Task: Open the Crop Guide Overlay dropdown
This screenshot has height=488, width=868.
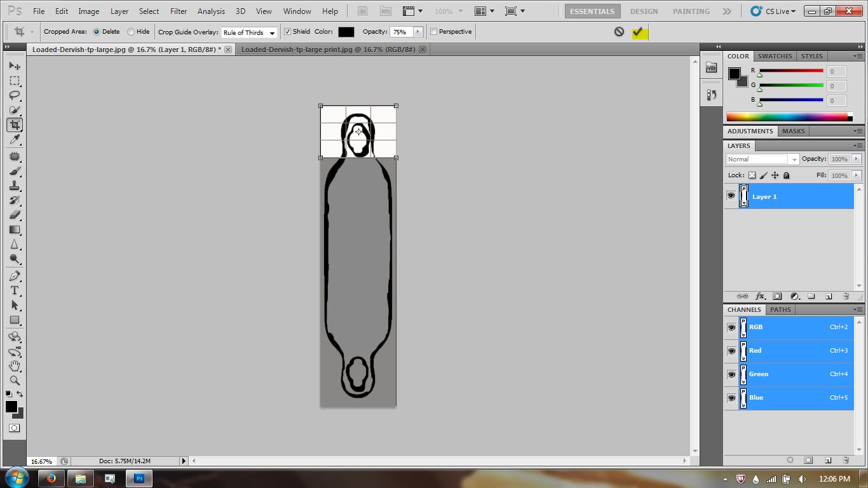Action: point(248,32)
